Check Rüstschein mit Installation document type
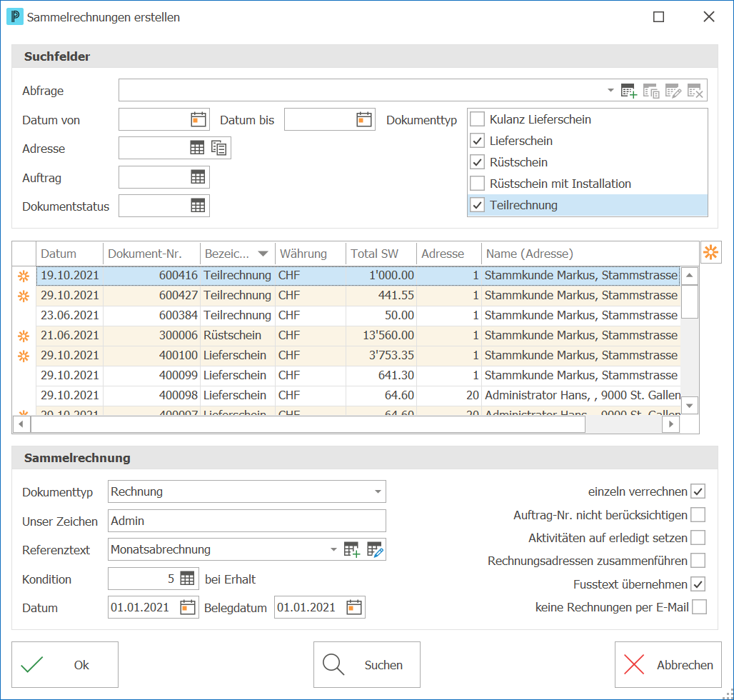The width and height of the screenshot is (734, 700). click(477, 184)
